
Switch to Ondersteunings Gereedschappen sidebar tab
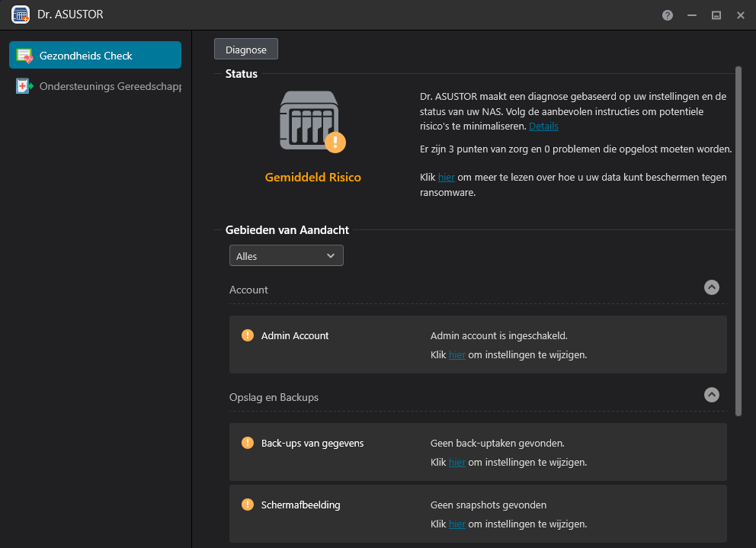point(95,86)
